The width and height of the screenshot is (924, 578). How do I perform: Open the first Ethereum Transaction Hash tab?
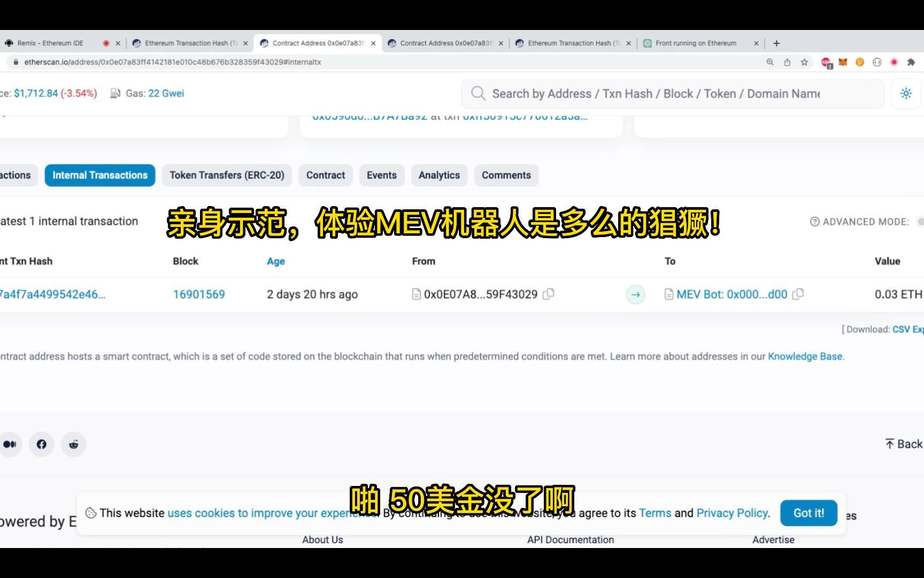click(x=191, y=43)
